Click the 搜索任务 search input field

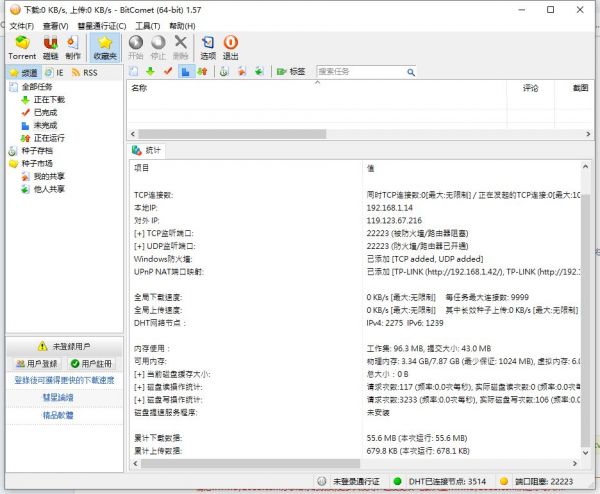click(360, 72)
